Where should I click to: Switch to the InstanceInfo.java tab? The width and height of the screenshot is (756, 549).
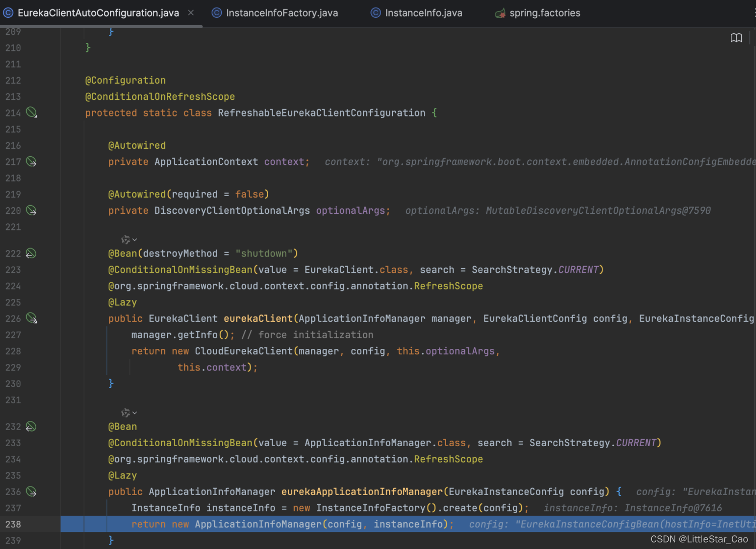[423, 13]
